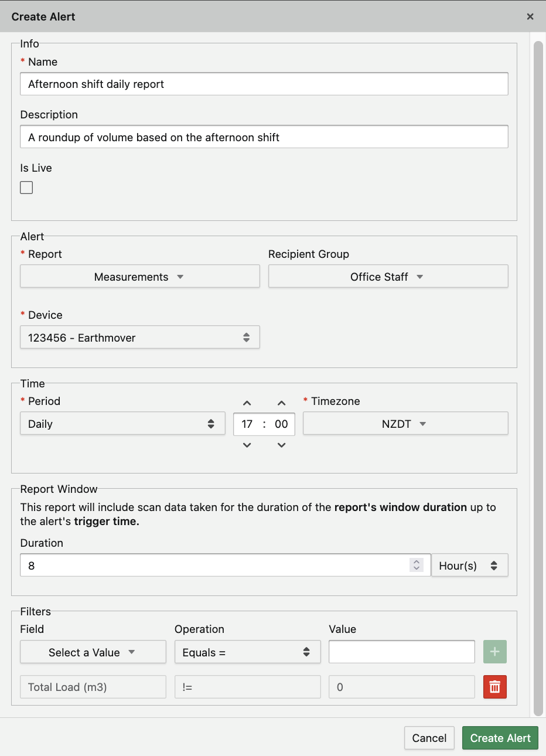The width and height of the screenshot is (546, 756).
Task: Decrease the minutes with the down chevron
Action: coord(281,445)
